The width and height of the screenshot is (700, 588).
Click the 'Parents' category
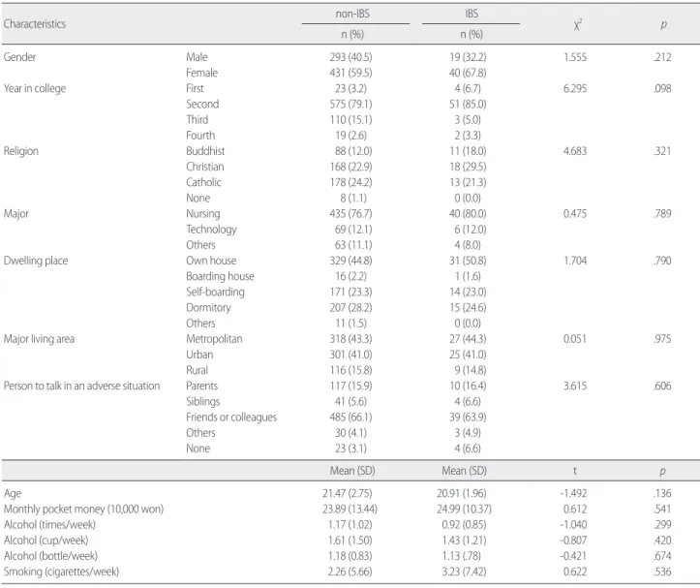[201, 386]
